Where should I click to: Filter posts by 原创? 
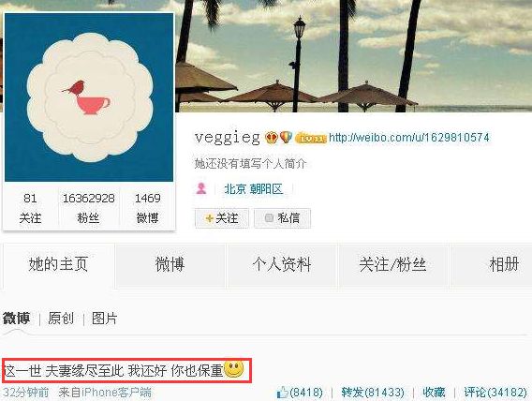(61, 319)
